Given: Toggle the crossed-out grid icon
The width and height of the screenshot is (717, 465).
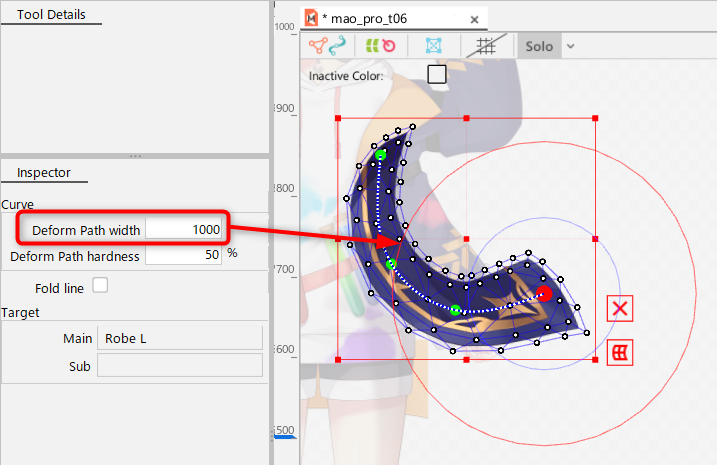Looking at the screenshot, I should pos(487,45).
